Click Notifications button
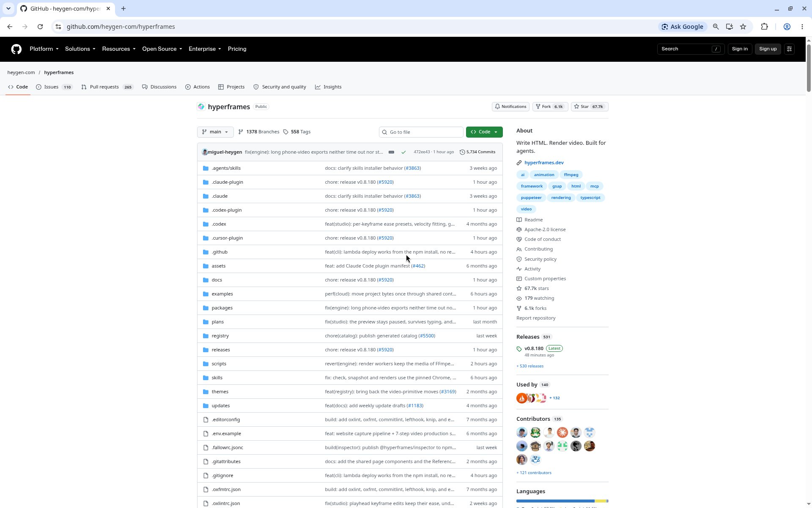The width and height of the screenshot is (812, 508). (510, 107)
